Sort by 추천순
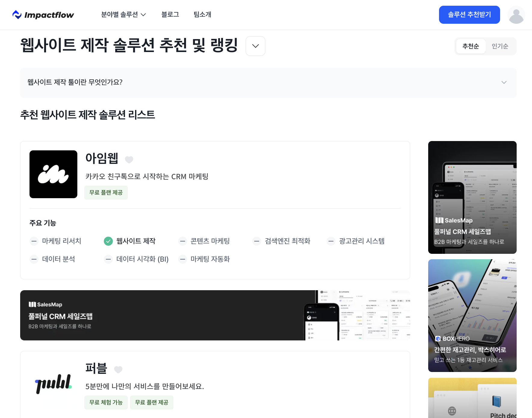The height and width of the screenshot is (418, 532). point(471,46)
